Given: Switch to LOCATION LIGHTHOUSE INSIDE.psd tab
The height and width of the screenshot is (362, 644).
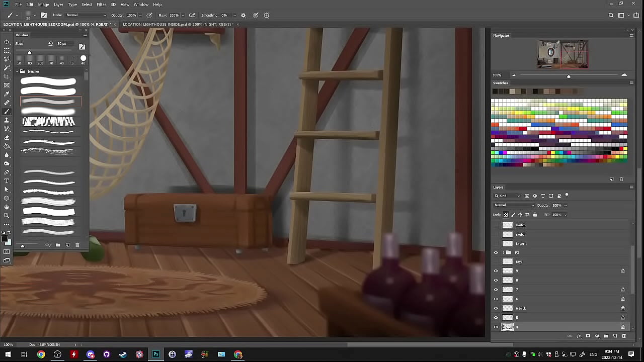Looking at the screenshot, I should click(x=176, y=24).
